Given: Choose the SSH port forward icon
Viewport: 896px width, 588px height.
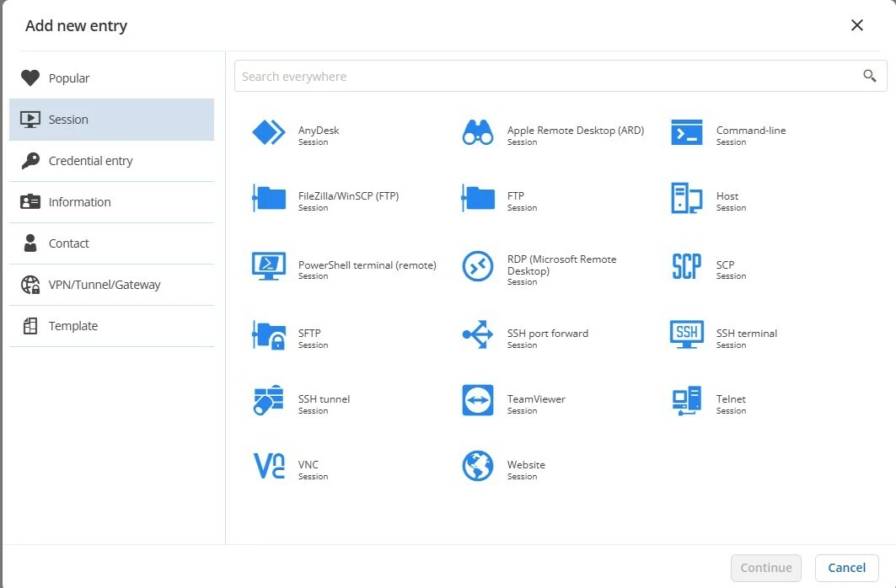Looking at the screenshot, I should click(478, 334).
